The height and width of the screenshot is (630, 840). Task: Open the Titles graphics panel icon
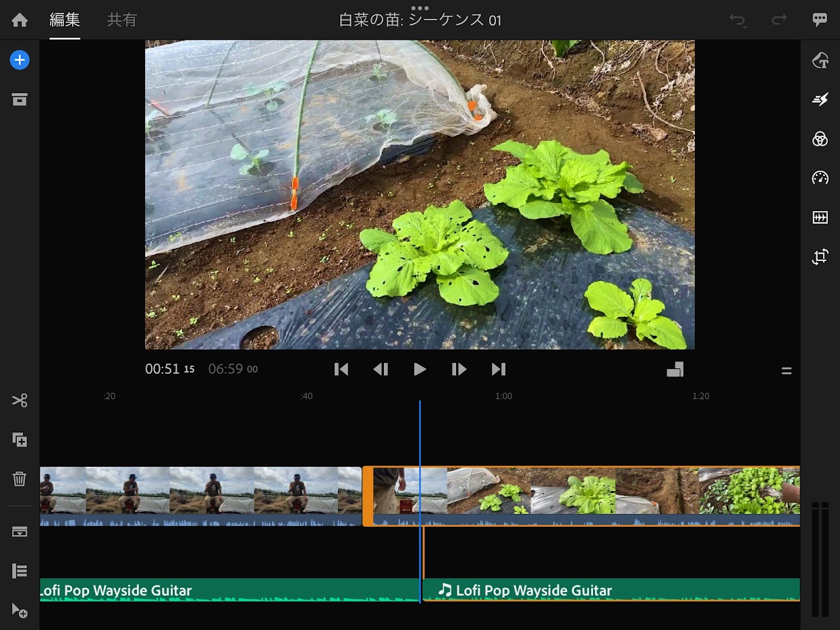pyautogui.click(x=820, y=61)
